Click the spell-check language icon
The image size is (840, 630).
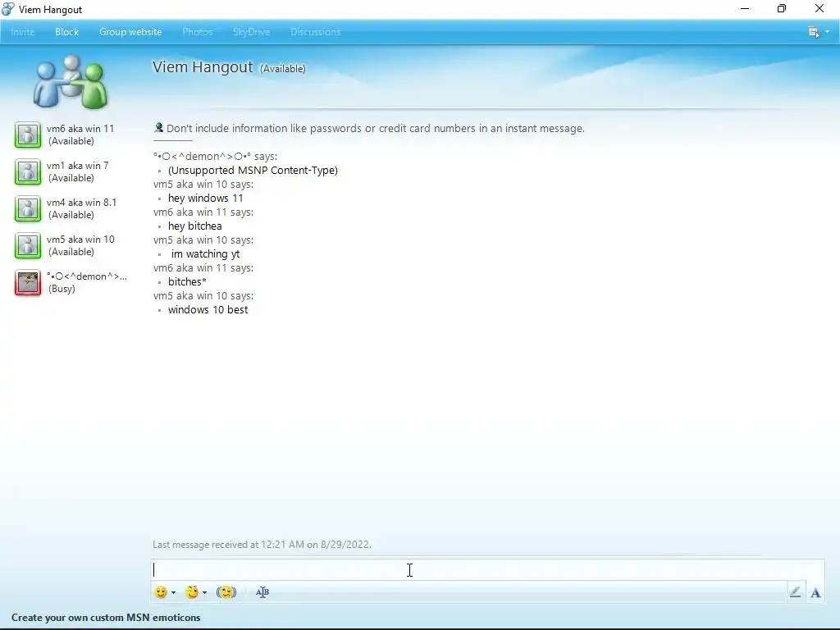[x=262, y=592]
